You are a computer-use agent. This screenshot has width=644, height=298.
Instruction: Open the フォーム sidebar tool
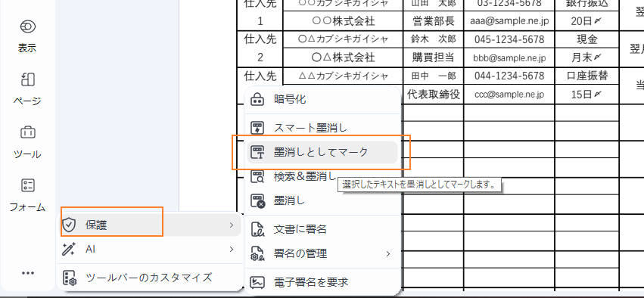click(x=27, y=185)
